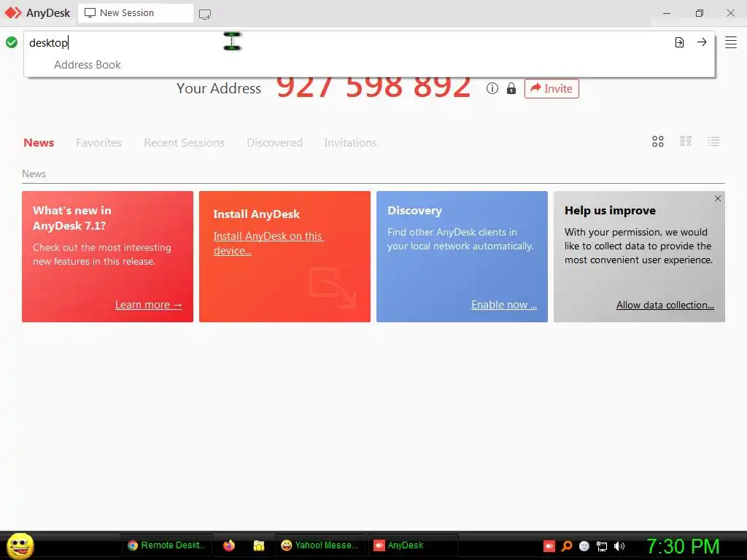This screenshot has width=747, height=560.
Task: Click the volume speaker tray icon
Action: click(x=619, y=546)
